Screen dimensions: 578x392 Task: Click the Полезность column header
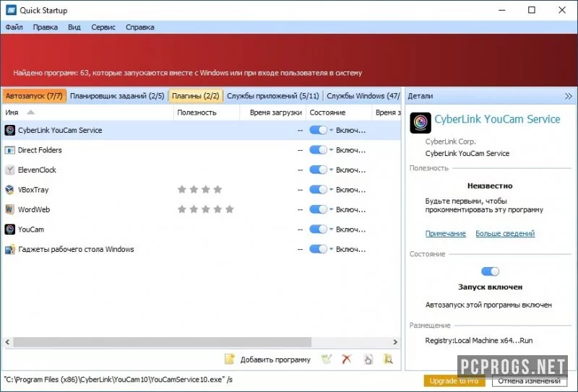[x=207, y=113]
